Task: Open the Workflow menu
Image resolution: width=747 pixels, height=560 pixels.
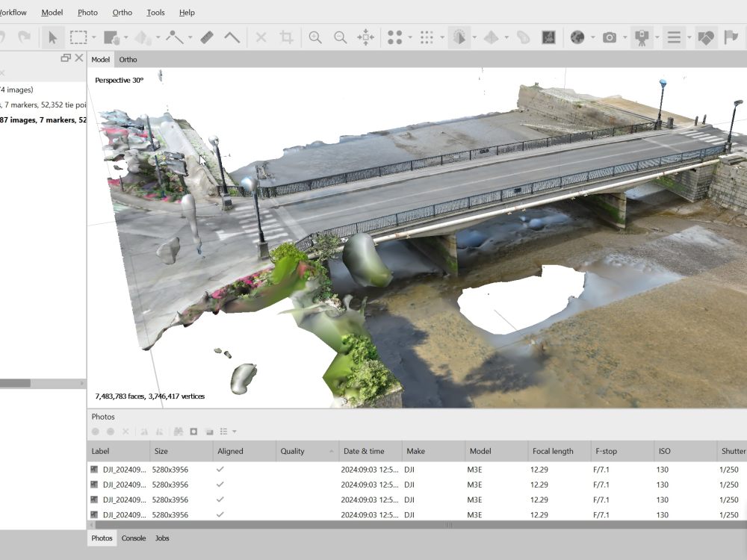Action: [13, 13]
